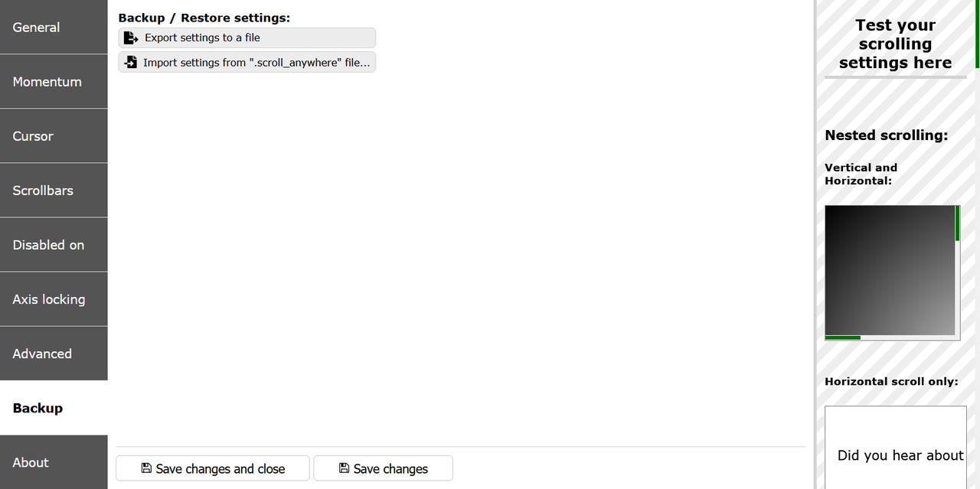
Task: Click the Save changes button
Action: point(383,468)
